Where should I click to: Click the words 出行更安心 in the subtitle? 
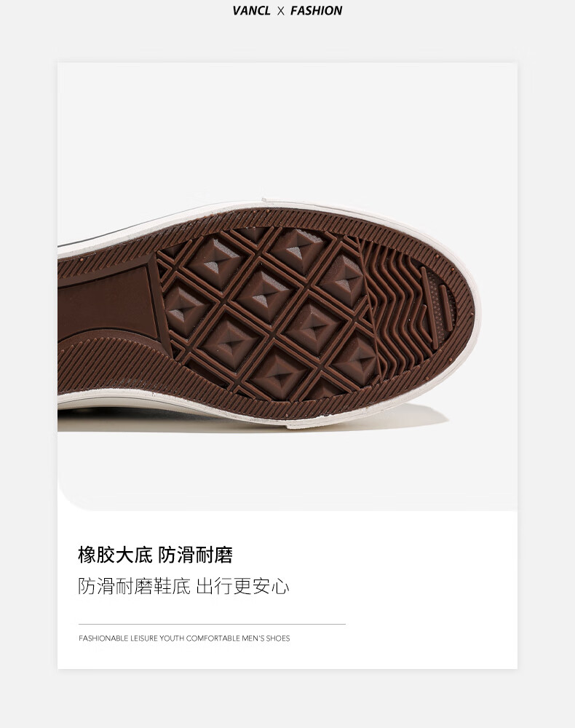click(242, 586)
